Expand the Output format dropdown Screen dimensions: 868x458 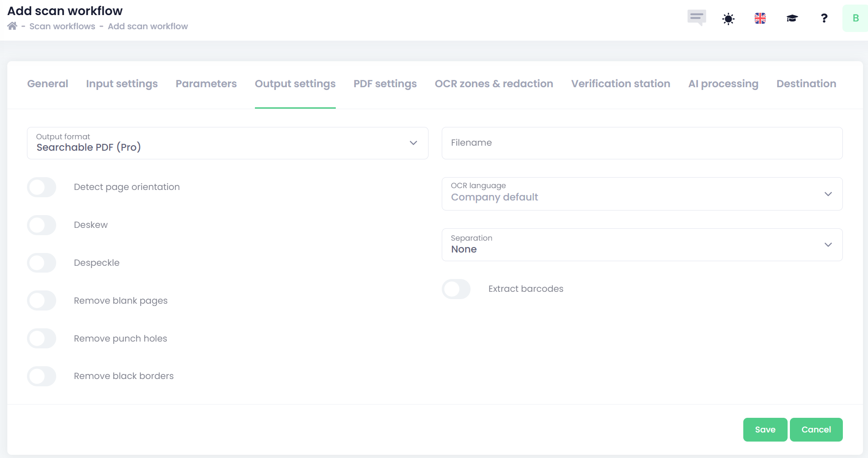tap(228, 143)
